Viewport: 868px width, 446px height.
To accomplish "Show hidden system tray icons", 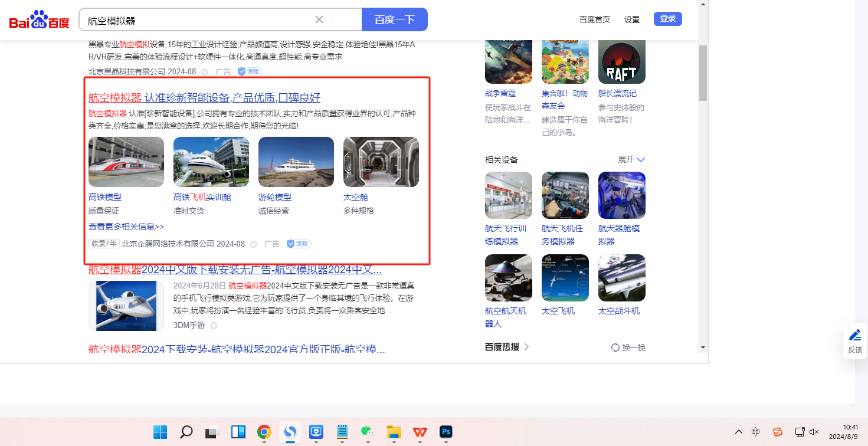I will tap(738, 432).
